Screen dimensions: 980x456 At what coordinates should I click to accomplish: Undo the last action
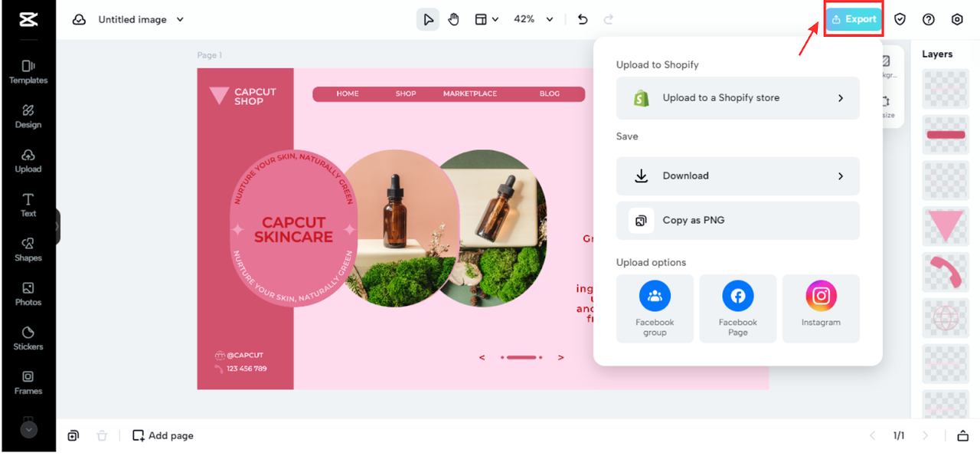click(583, 19)
